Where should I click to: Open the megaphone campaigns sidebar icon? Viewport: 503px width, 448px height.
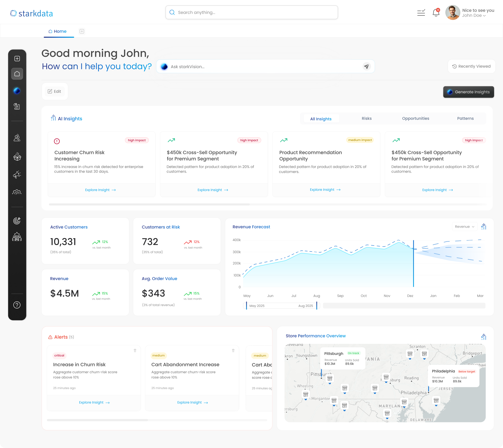point(17,175)
